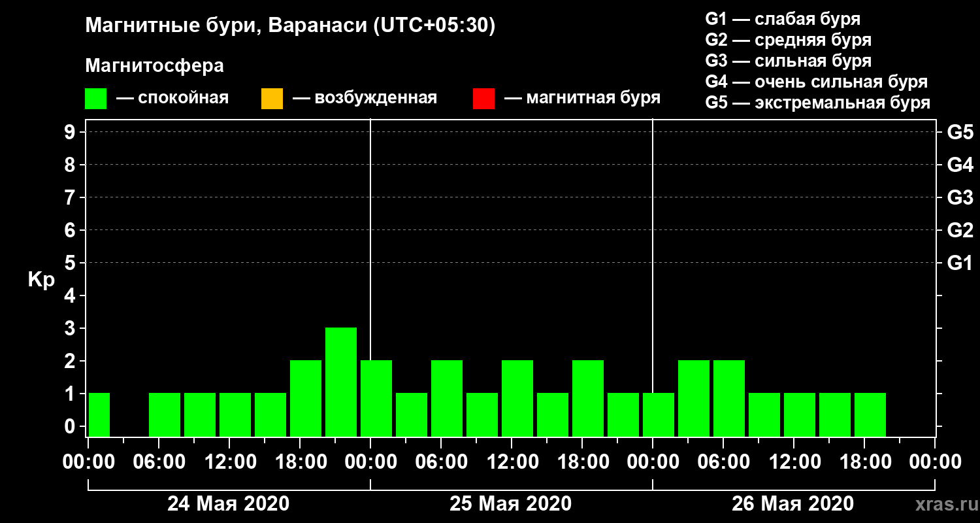Click the 'G2 — средняя буря' legend line
The height and width of the screenshot is (523, 980).
click(x=788, y=40)
